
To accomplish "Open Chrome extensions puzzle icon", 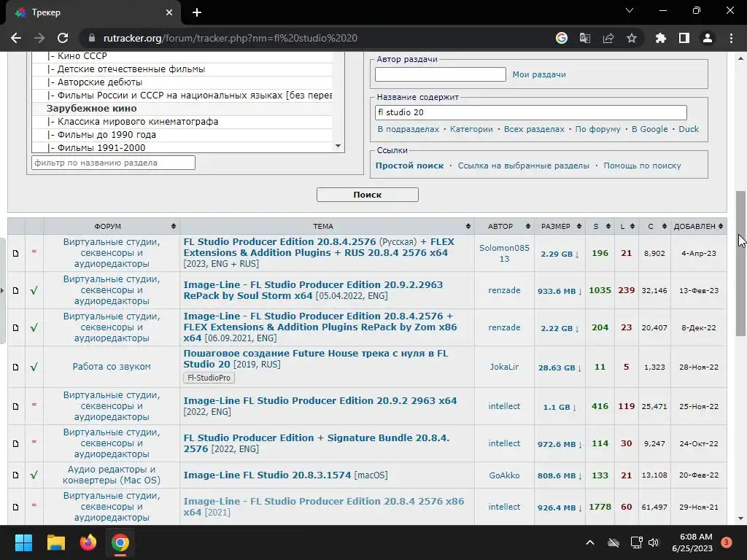I will pyautogui.click(x=661, y=38).
